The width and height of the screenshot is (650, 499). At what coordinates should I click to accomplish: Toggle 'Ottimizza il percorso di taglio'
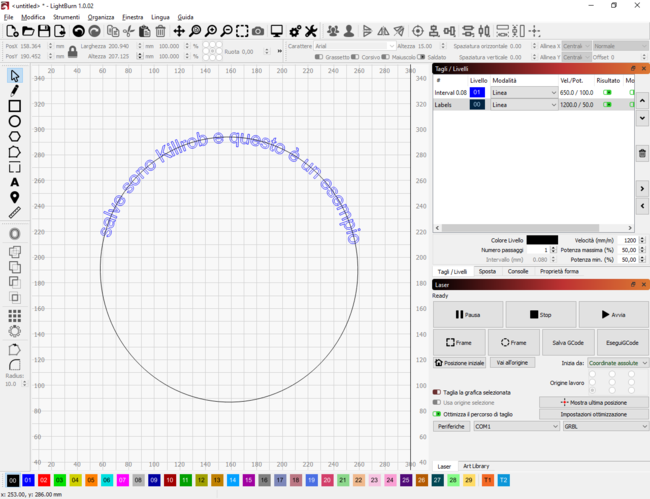[437, 413]
